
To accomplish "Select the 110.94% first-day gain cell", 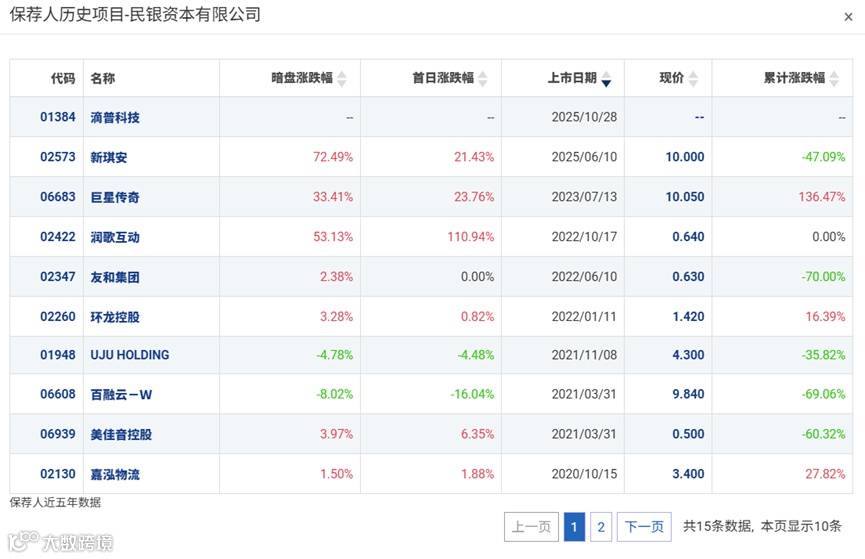I will 471,237.
